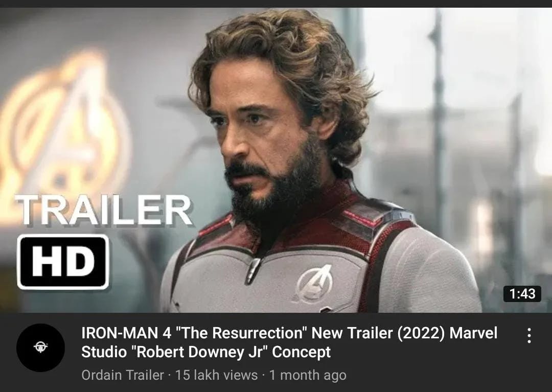Image resolution: width=552 pixels, height=392 pixels.
Task: Visit the Ordain Trailer channel name
Action: [123, 375]
